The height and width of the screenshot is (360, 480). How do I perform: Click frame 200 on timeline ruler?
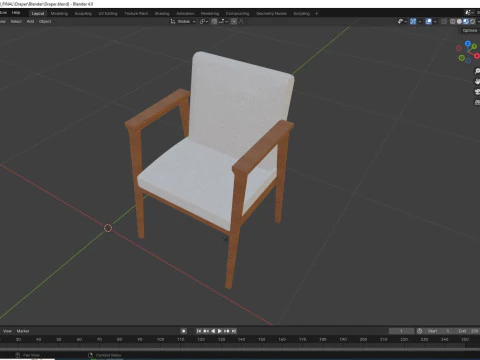(363, 339)
